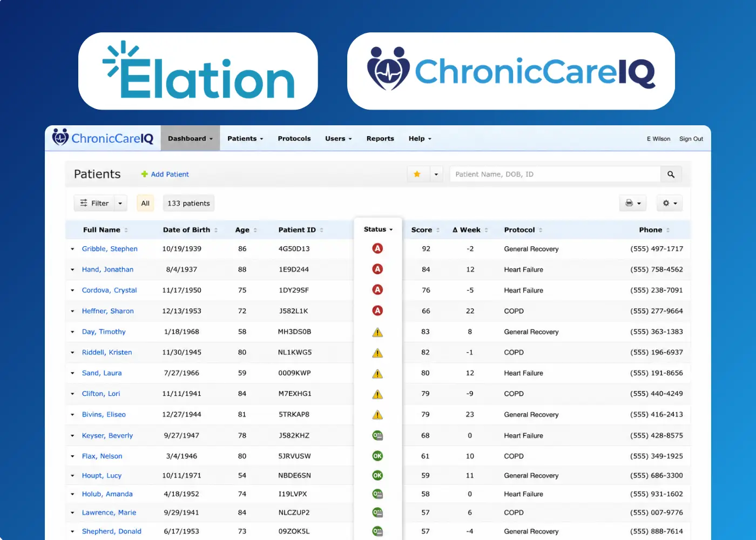Screen dimensions: 756x540
Task: Open the Patients menu
Action: click(x=245, y=139)
